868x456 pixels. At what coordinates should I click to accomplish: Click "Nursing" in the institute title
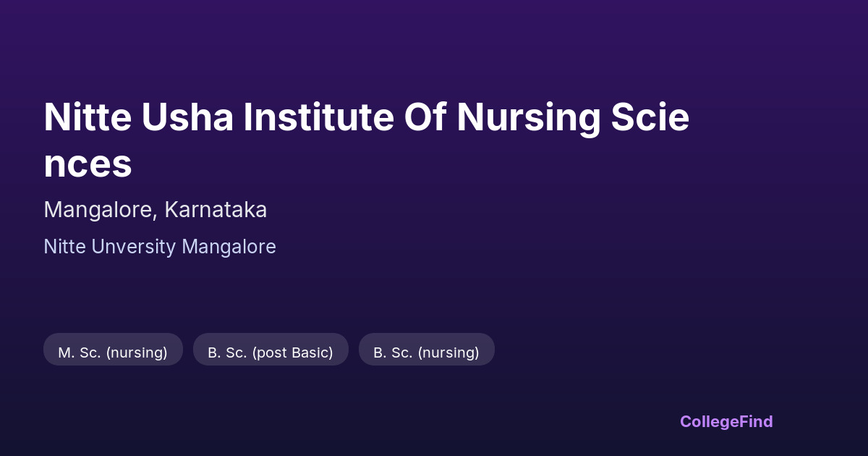528,118
